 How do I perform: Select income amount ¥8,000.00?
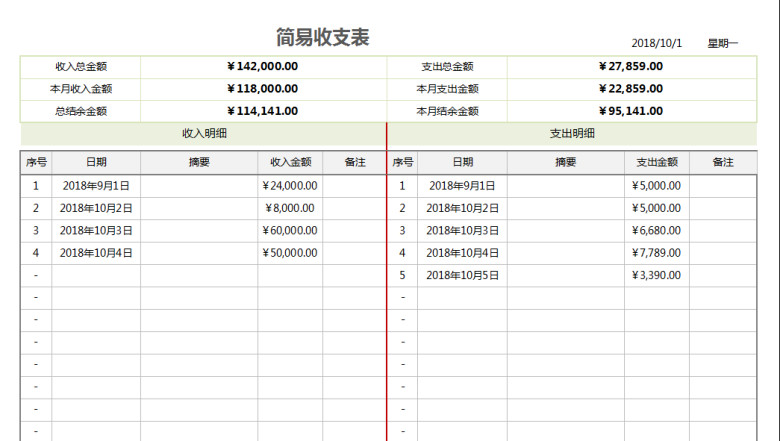click(x=290, y=208)
